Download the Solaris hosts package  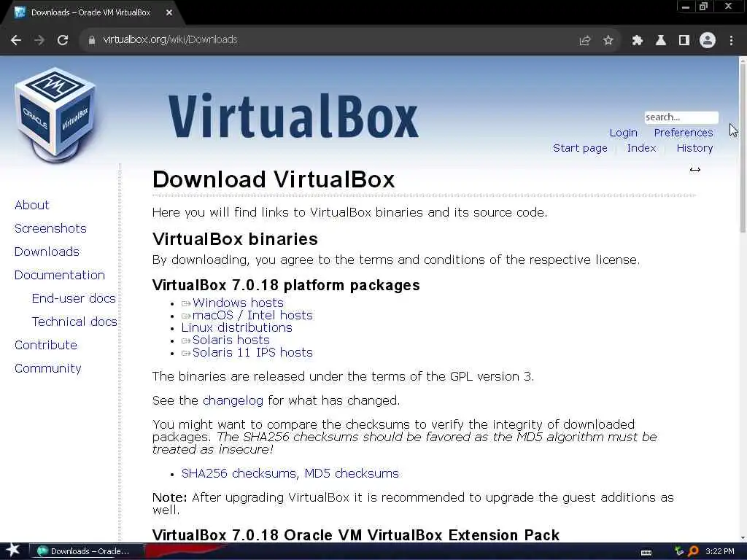tap(231, 340)
